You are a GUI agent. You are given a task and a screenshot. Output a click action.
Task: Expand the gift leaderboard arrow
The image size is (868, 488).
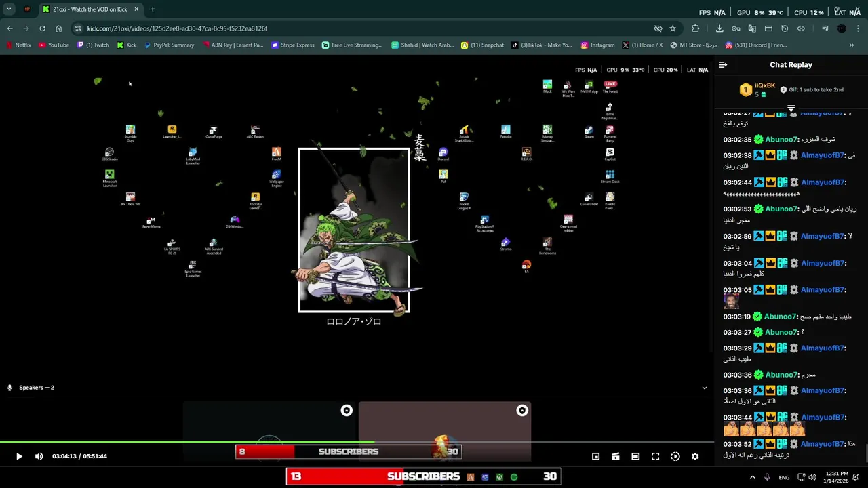791,108
